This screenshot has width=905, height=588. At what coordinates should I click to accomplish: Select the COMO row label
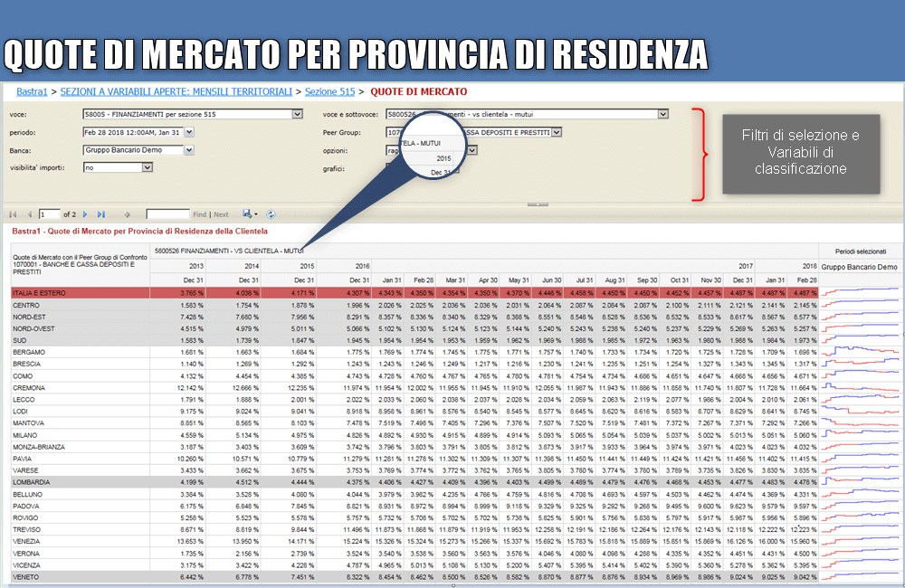point(23,376)
